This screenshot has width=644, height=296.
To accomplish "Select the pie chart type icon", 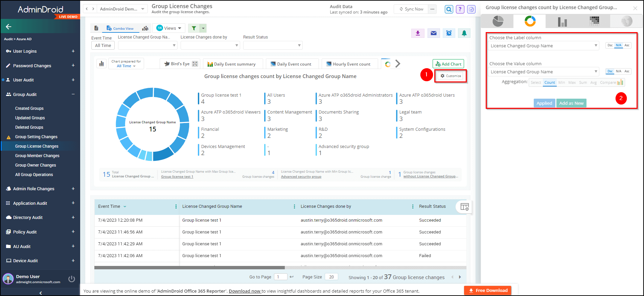I will [x=498, y=21].
